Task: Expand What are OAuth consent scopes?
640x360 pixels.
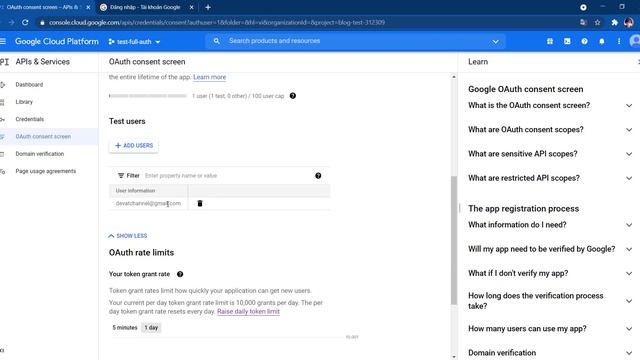Action: click(x=550, y=130)
